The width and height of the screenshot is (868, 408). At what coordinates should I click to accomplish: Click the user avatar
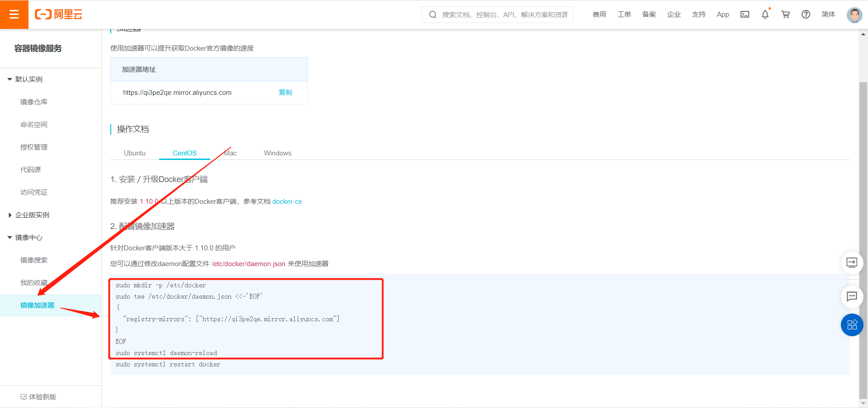(x=854, y=15)
